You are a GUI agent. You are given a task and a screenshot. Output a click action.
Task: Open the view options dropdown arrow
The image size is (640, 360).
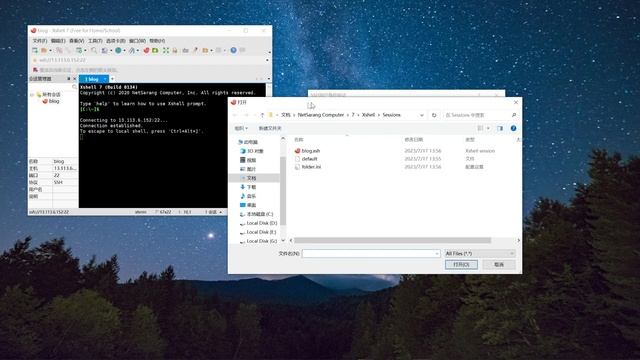(488, 128)
